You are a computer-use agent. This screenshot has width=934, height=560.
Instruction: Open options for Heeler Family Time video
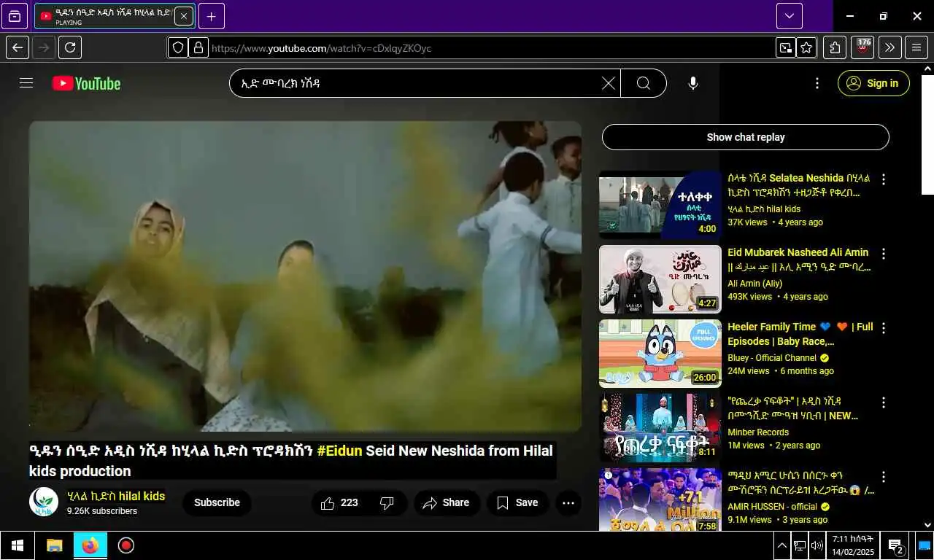[x=884, y=328]
